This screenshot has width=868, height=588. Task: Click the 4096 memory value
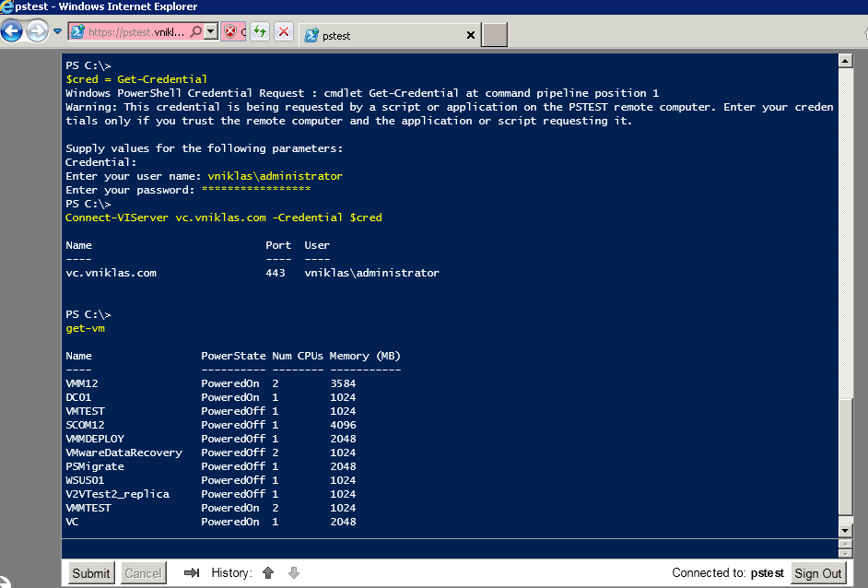coord(343,425)
